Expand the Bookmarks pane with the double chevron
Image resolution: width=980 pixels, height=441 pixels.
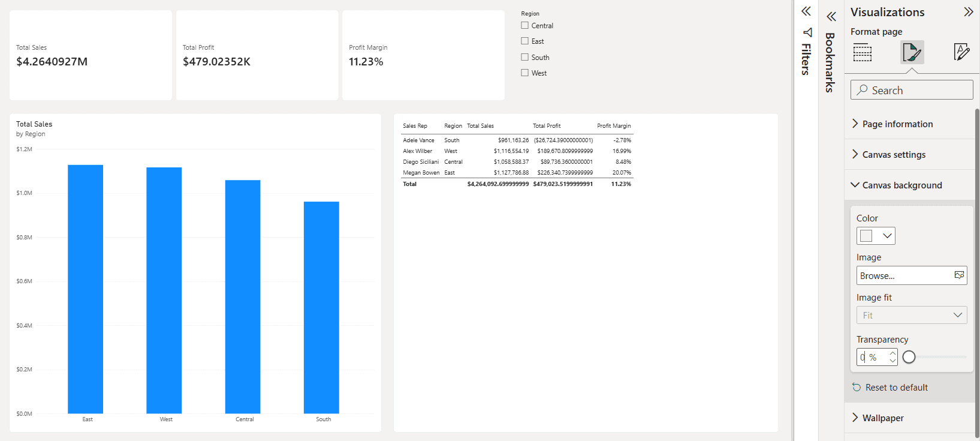click(831, 17)
